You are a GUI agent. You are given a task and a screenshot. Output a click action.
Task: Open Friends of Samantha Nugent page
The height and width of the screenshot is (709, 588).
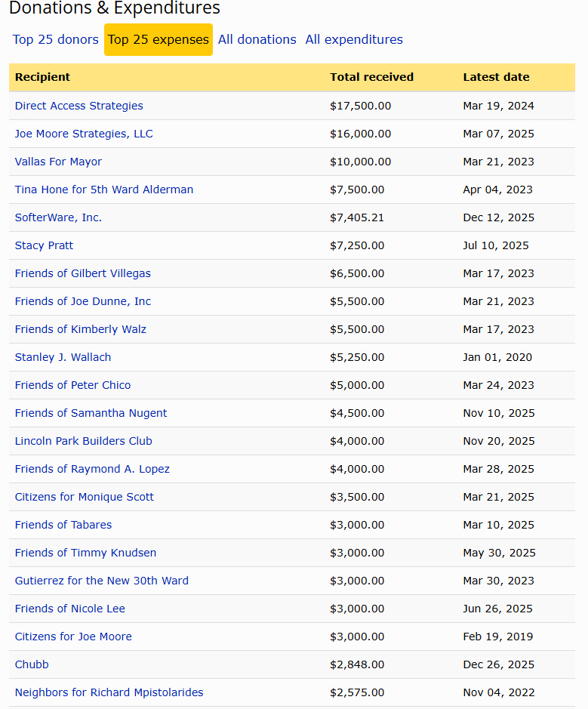(91, 413)
